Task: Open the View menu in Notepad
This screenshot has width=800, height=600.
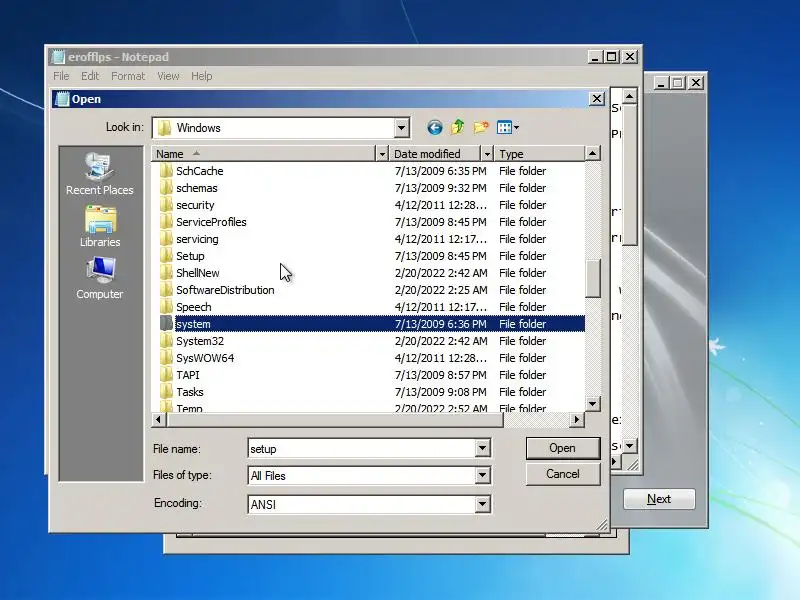Action: 168,76
